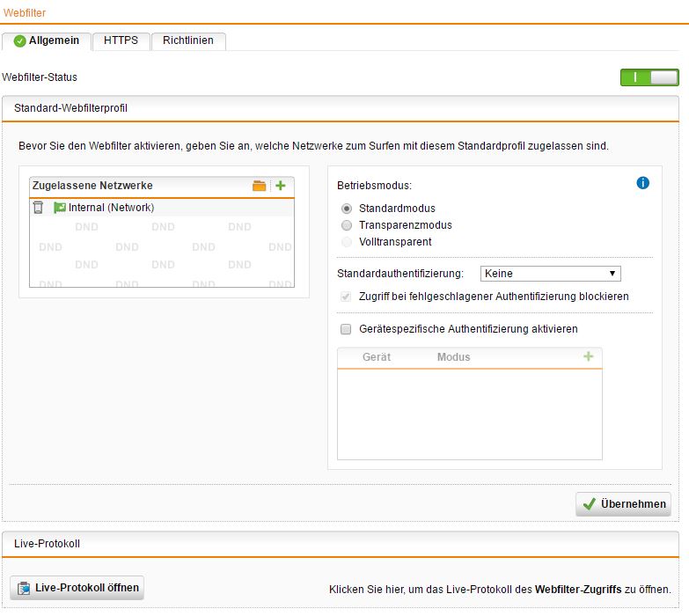Select the Transparenzmodus radio button
Viewport: 689px width, 616px height.
347,225
